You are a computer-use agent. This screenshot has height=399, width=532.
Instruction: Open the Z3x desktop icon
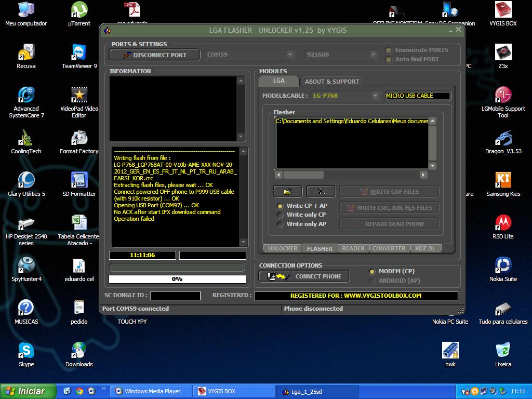503,56
